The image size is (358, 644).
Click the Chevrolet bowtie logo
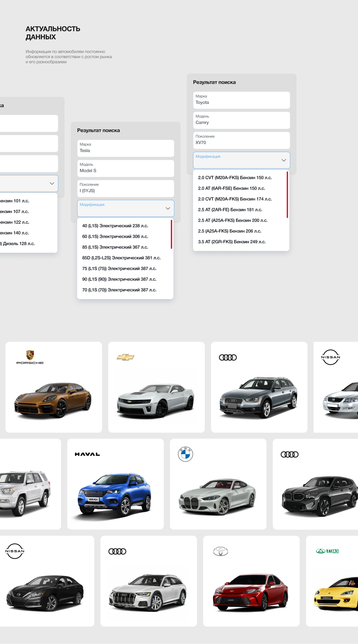(x=125, y=357)
